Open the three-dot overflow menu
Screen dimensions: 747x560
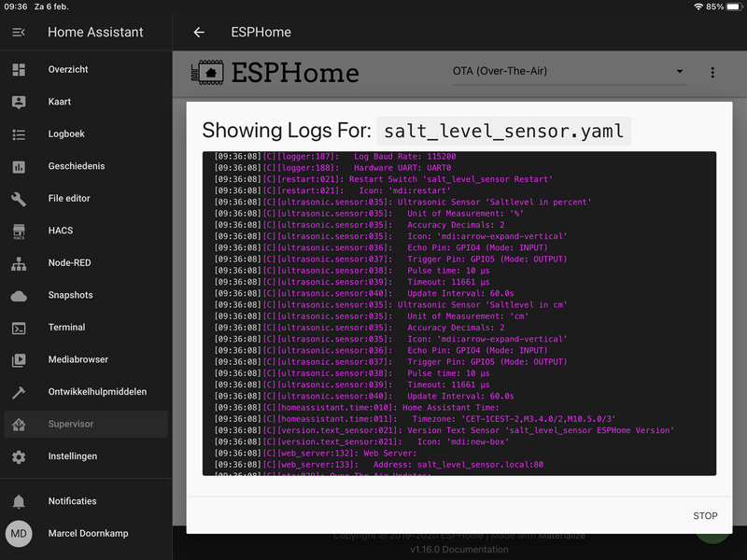712,72
